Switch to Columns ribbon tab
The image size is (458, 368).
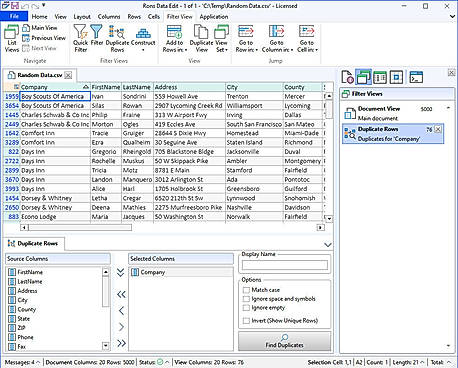point(109,16)
